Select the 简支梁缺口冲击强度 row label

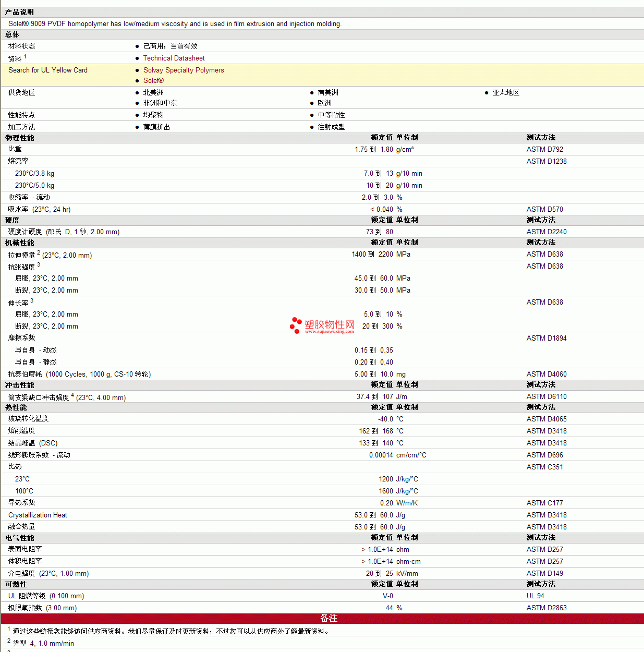tap(67, 397)
